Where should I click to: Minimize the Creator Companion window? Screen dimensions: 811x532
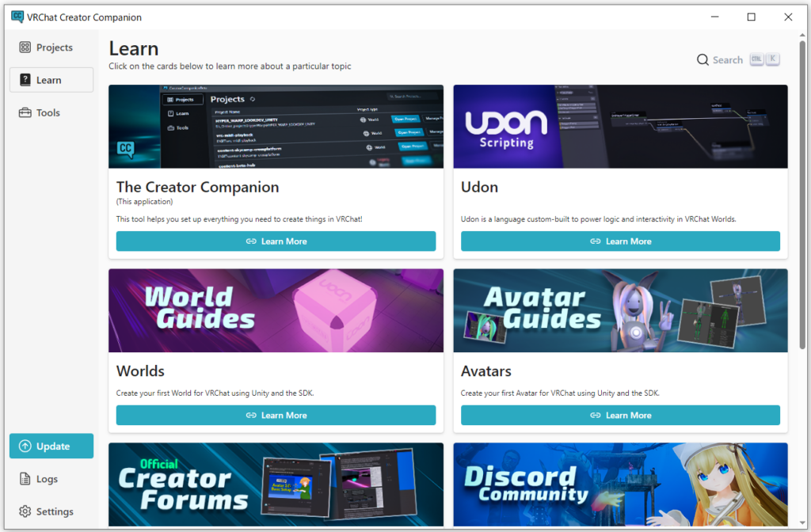click(715, 17)
